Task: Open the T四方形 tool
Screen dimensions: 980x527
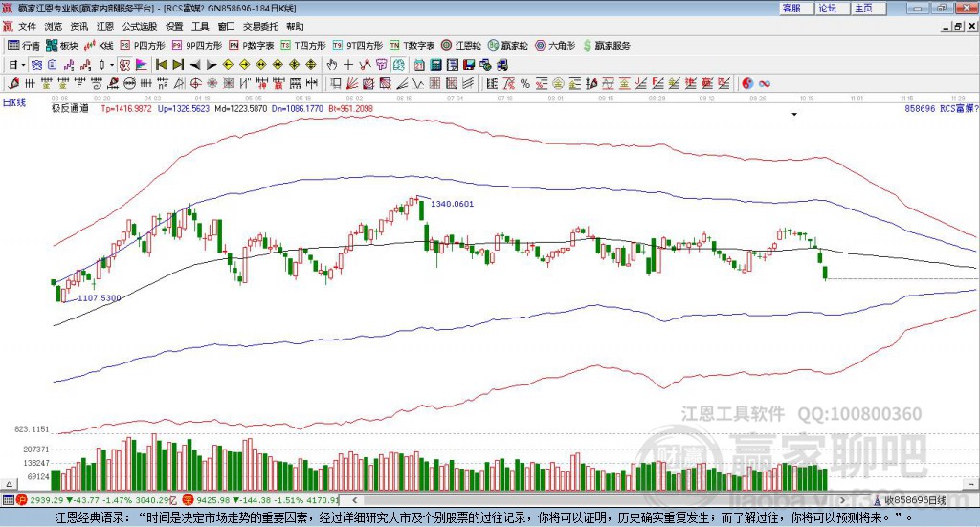Action: (303, 46)
